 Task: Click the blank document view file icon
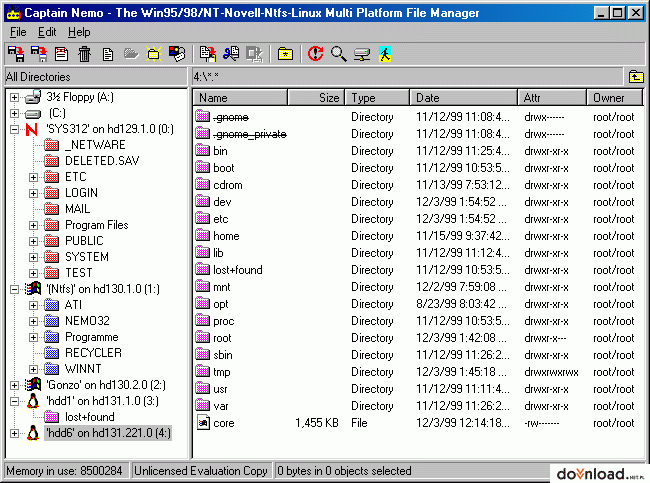click(x=108, y=54)
